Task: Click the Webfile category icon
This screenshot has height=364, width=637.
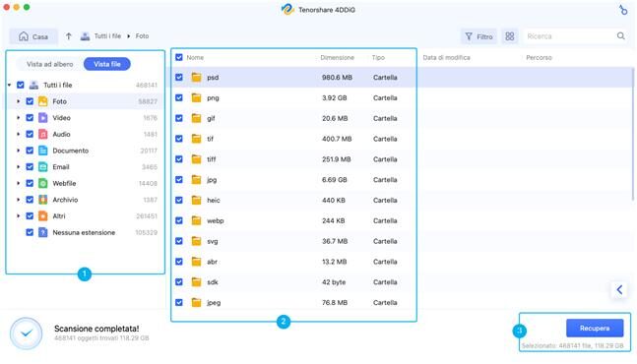Action: [x=42, y=183]
